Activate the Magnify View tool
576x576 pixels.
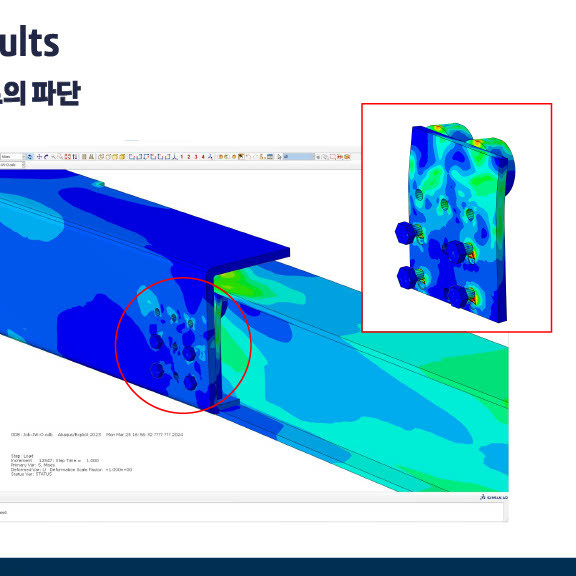pyautogui.click(x=53, y=157)
